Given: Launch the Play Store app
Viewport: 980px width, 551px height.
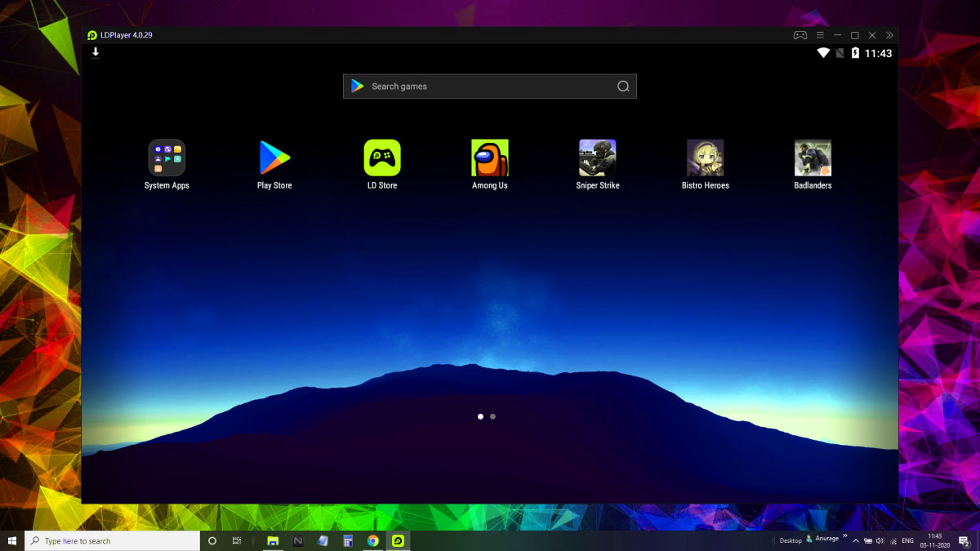Looking at the screenshot, I should (274, 158).
